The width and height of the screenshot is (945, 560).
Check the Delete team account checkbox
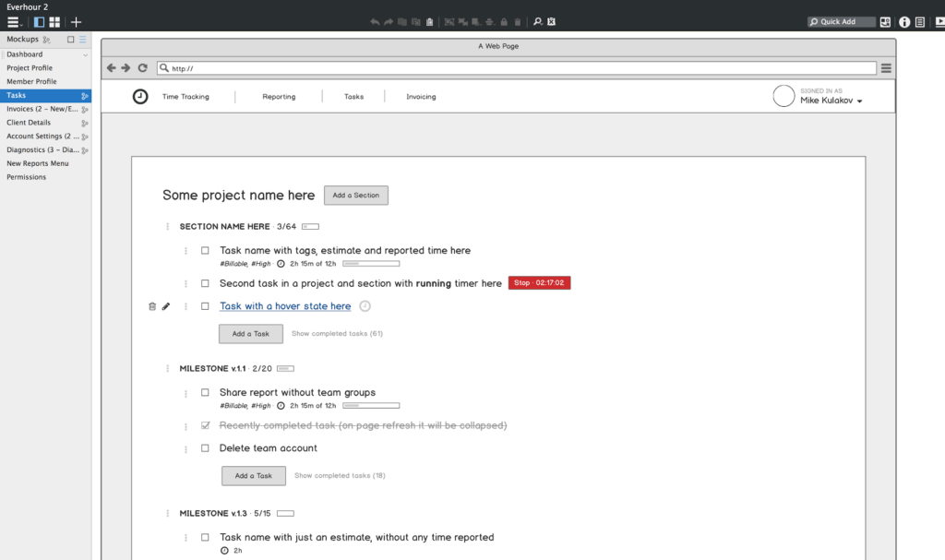click(x=204, y=447)
